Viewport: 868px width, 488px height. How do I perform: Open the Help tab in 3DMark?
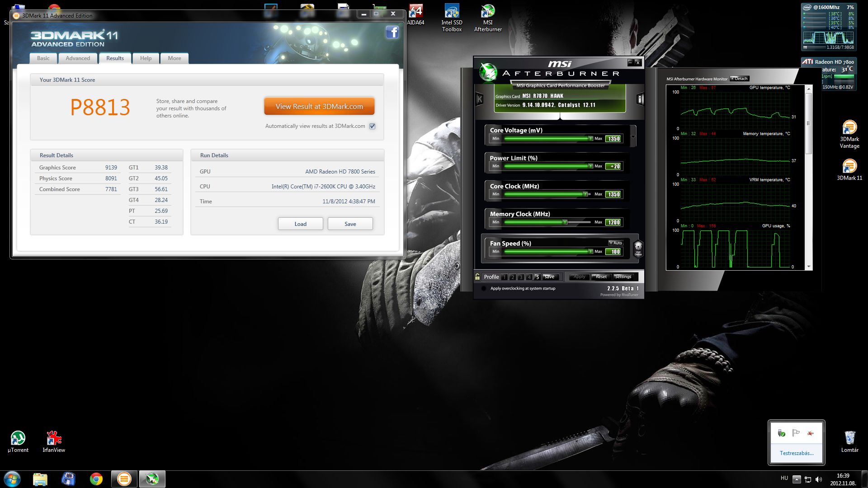(146, 58)
